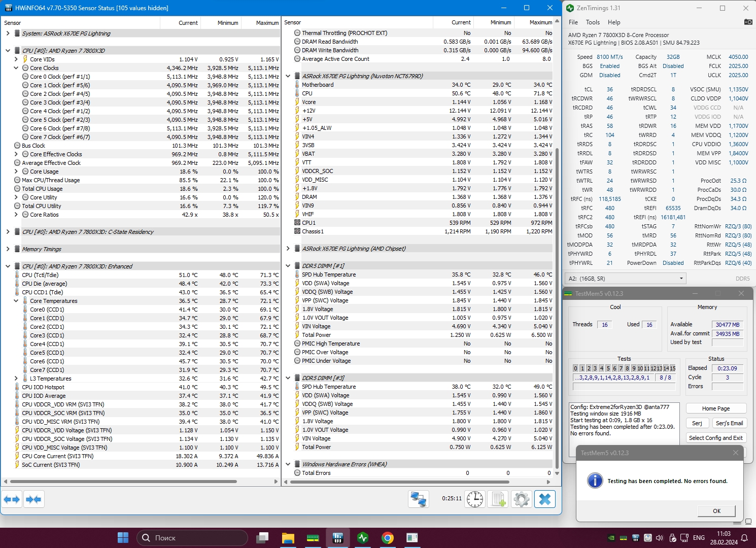Click the Threads value field in TestMem5
The width and height of the screenshot is (756, 548).
tap(605, 325)
